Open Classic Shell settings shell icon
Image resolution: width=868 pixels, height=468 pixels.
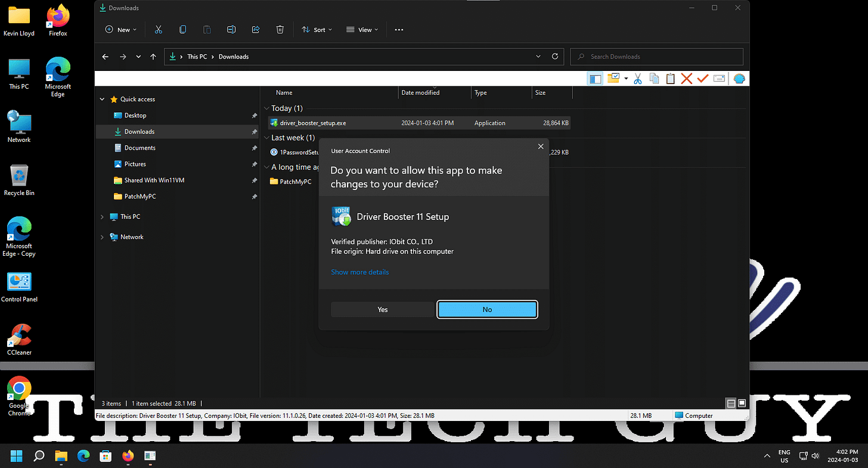pyautogui.click(x=739, y=79)
